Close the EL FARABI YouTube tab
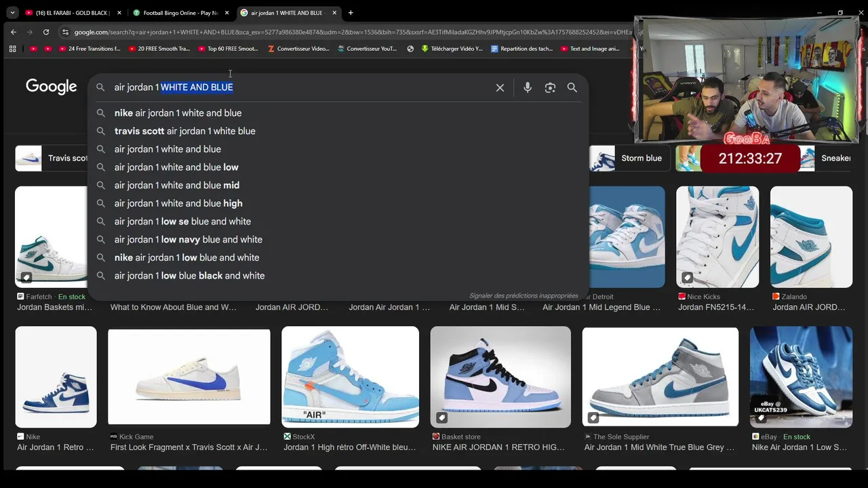The image size is (868, 488). pyautogui.click(x=119, y=13)
